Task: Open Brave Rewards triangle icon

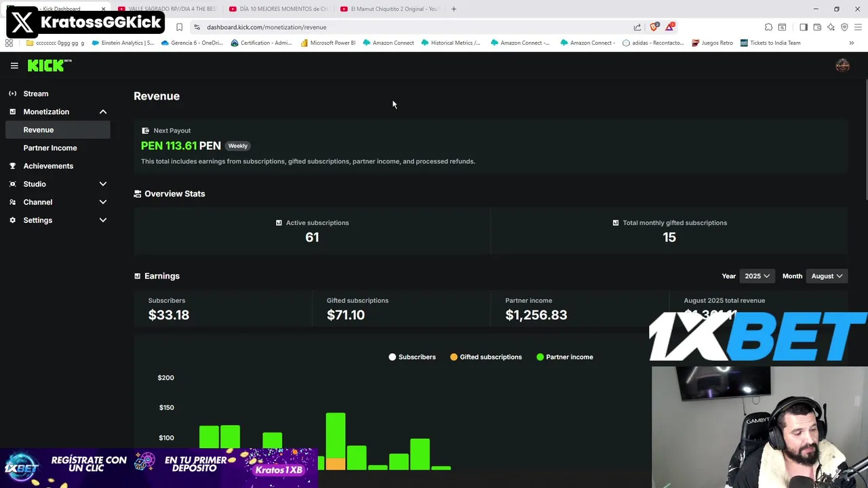Action: click(x=670, y=26)
